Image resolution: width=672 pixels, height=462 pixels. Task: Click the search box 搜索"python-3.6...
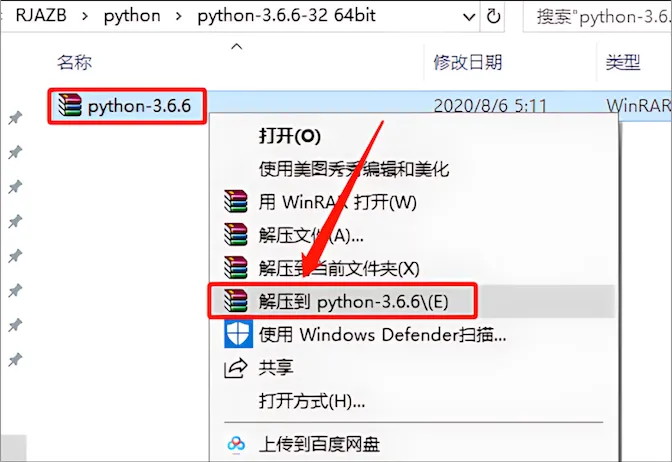597,17
